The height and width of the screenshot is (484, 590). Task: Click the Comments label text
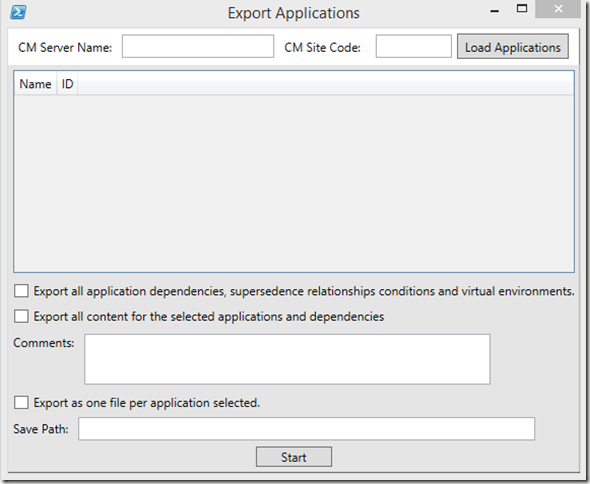tap(44, 343)
